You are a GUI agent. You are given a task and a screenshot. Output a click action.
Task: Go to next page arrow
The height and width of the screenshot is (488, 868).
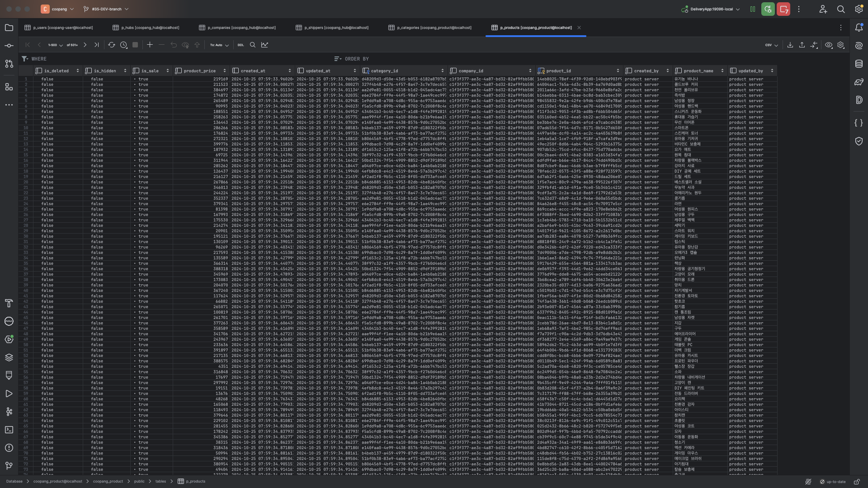85,45
